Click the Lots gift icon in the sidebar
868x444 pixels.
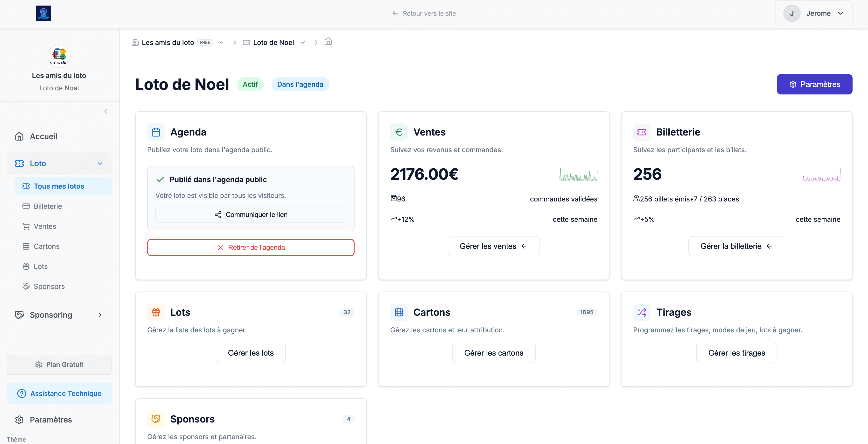26,266
